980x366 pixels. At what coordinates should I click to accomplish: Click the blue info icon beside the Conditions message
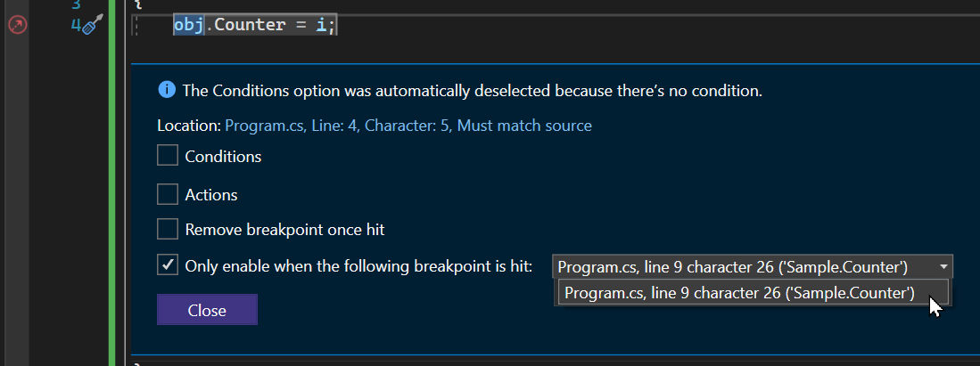click(x=167, y=90)
